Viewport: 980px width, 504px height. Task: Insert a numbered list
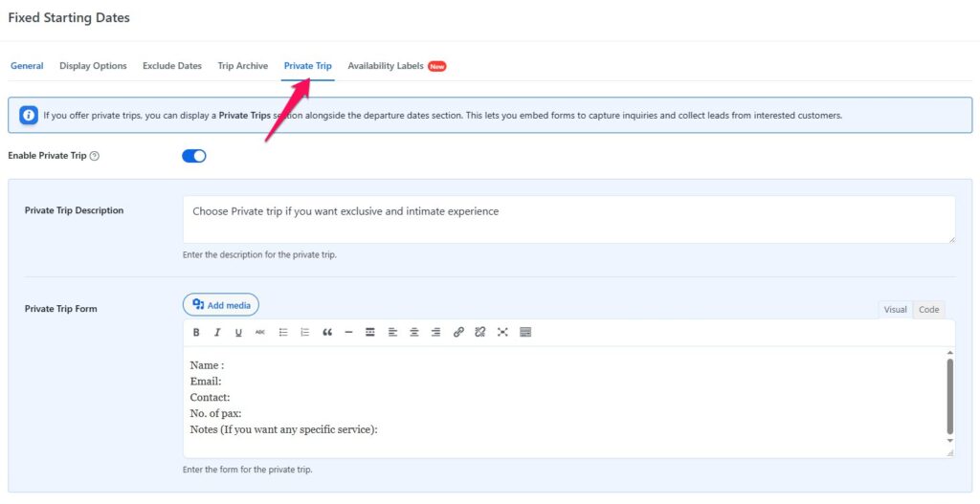(305, 333)
